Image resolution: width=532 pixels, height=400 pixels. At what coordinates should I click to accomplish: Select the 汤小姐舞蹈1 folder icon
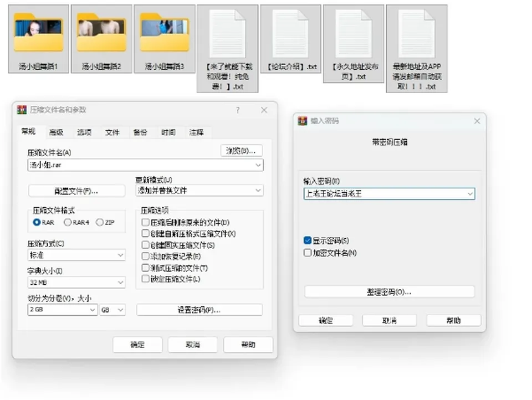tap(38, 33)
